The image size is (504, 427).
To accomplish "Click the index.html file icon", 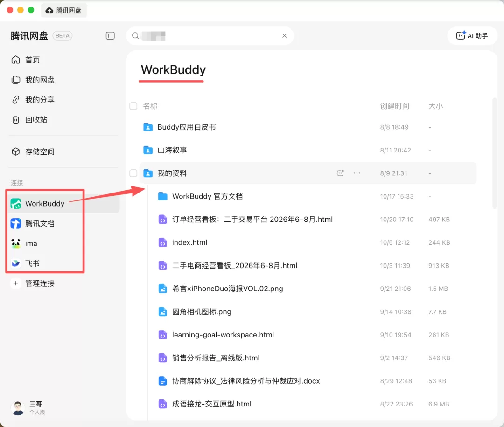I will 163,242.
